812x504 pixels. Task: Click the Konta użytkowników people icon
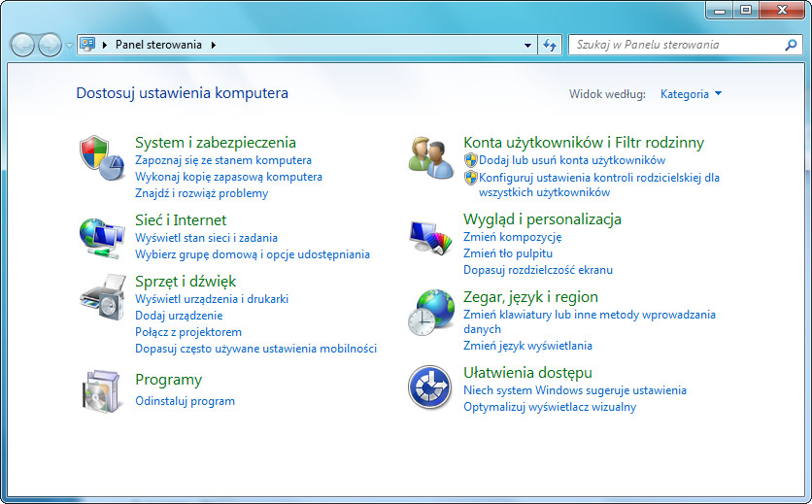(430, 157)
